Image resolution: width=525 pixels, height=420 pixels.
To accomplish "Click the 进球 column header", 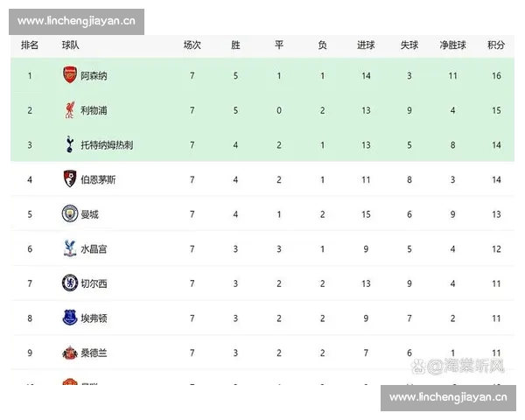I will 366,45.
